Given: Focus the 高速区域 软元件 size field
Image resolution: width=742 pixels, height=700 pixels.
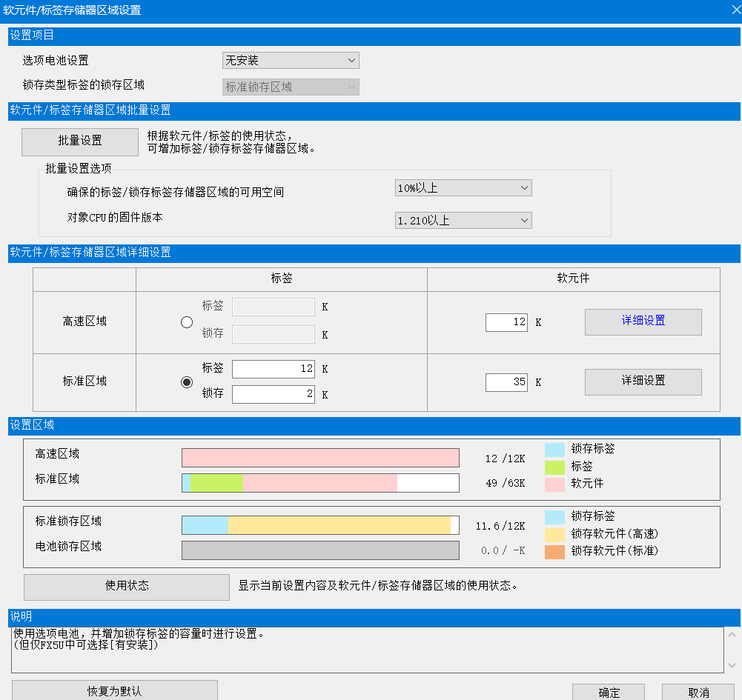Looking at the screenshot, I should (x=506, y=322).
